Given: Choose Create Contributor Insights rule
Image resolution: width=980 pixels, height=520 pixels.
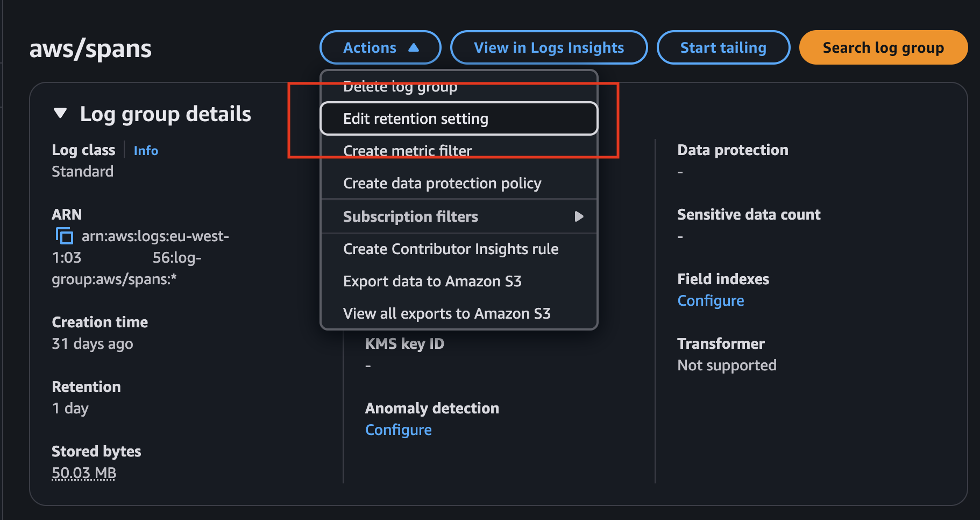Looking at the screenshot, I should pyautogui.click(x=450, y=249).
